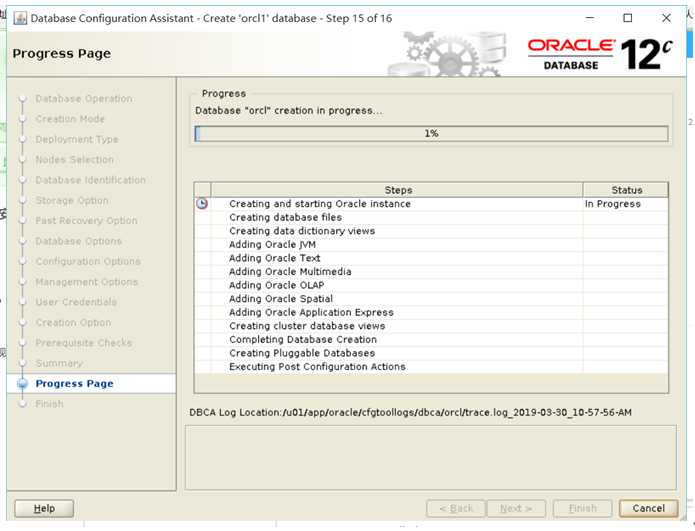
Task: Click the row Completing Database Creation
Action: (431, 340)
